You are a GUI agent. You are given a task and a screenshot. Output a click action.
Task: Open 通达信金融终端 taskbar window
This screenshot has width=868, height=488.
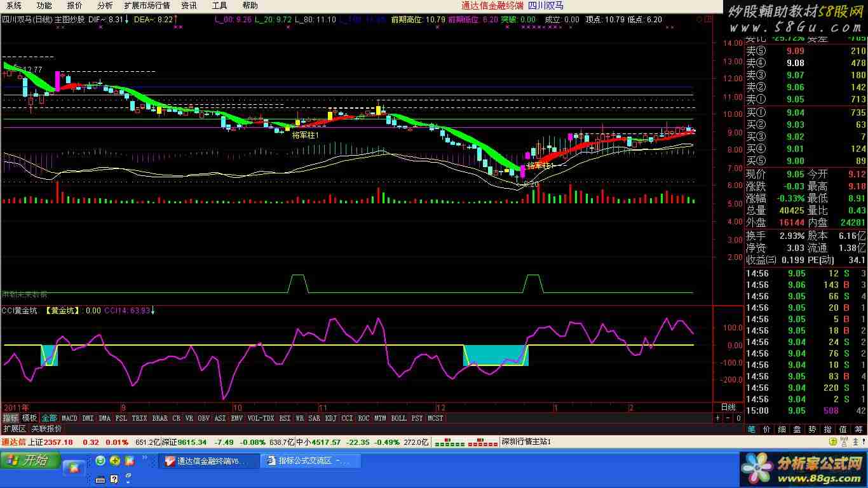[x=209, y=461]
